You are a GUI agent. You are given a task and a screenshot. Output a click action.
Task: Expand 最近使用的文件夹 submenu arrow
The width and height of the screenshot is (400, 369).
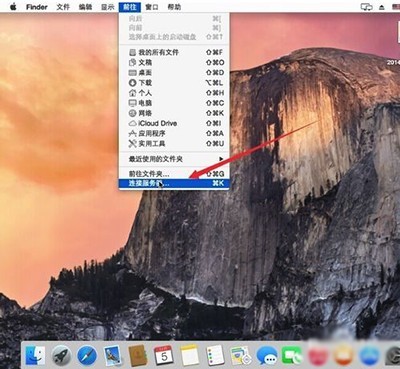pos(221,159)
